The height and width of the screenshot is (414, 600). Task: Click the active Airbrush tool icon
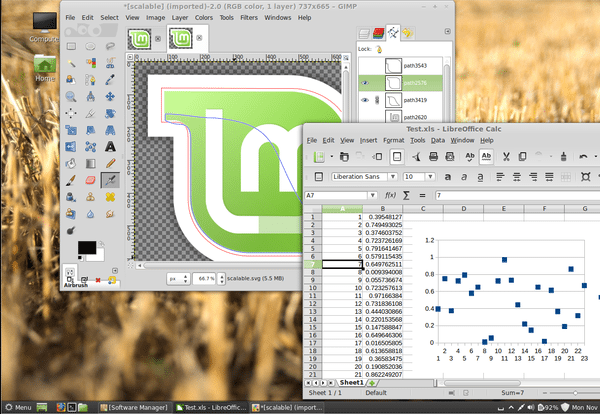[110, 180]
